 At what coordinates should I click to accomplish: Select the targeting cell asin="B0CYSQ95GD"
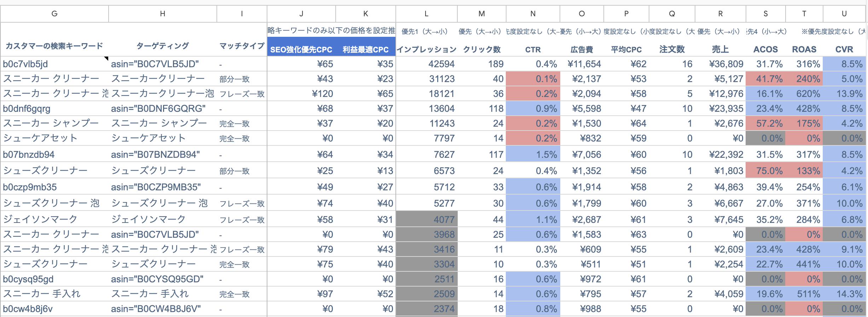pos(163,279)
